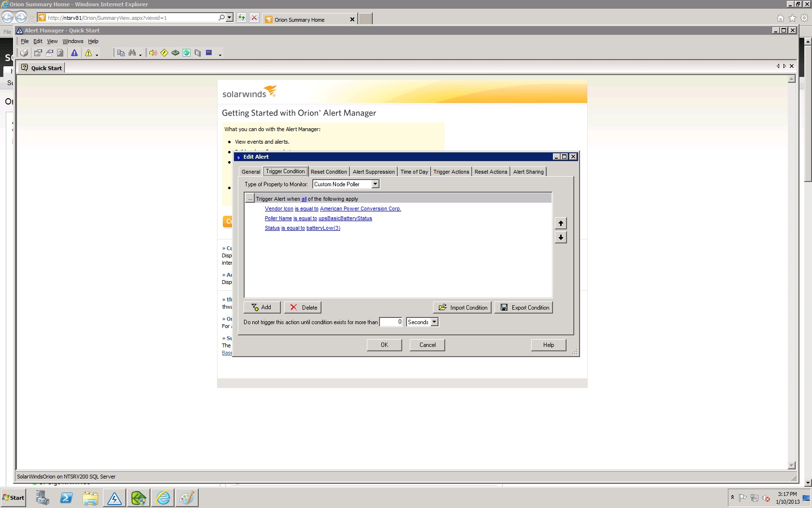Click the Status condition link

tap(272, 228)
